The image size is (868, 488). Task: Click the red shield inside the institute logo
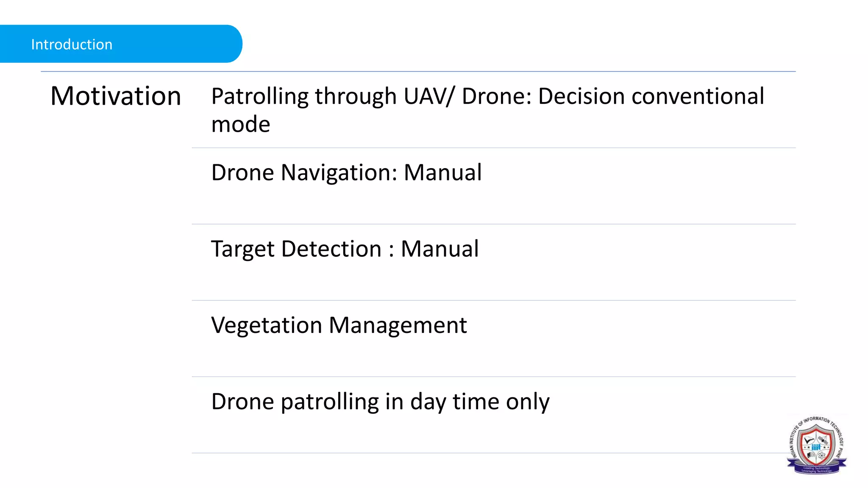[816, 444]
